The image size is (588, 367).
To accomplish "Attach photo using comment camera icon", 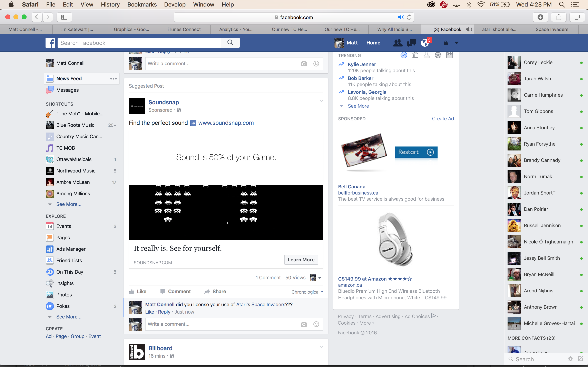I will point(303,324).
